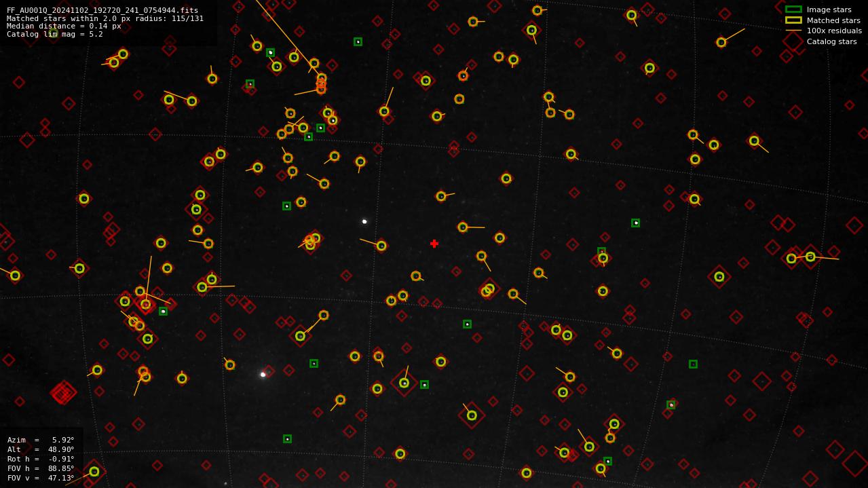Click the 'FOV v = 47.13°' readout
This screenshot has height=488, width=868.
(41, 478)
